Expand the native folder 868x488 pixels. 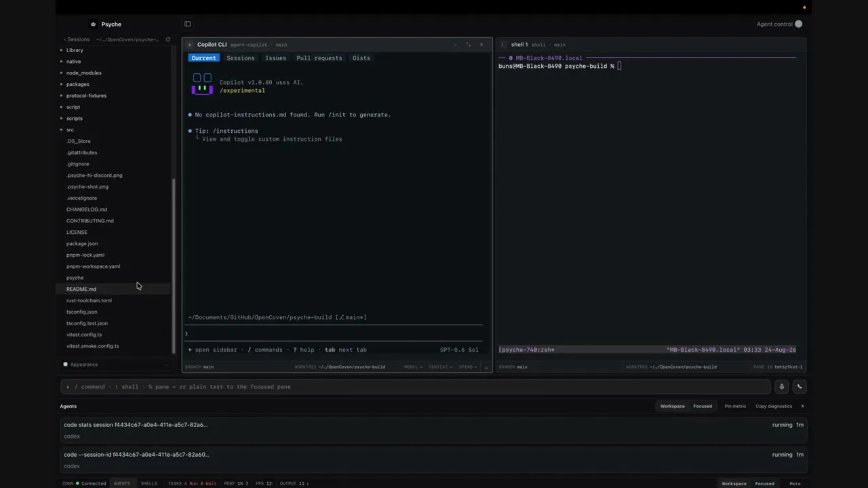pyautogui.click(x=62, y=62)
